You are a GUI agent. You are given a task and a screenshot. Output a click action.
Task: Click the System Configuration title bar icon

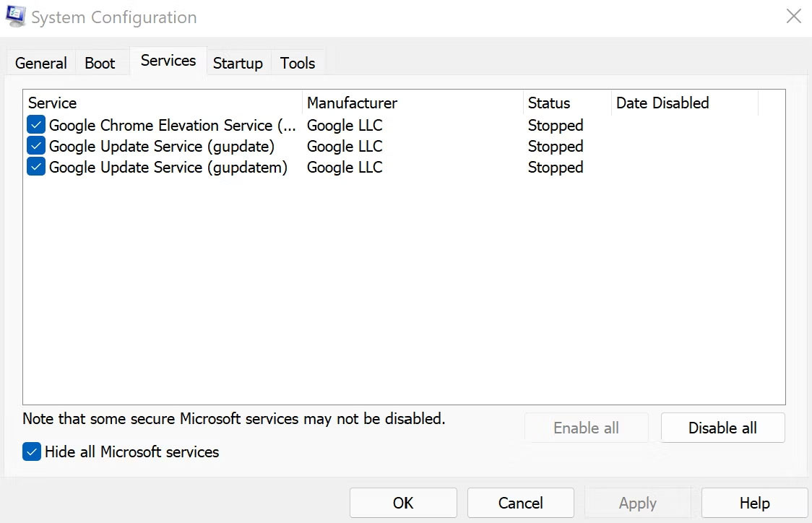14,16
